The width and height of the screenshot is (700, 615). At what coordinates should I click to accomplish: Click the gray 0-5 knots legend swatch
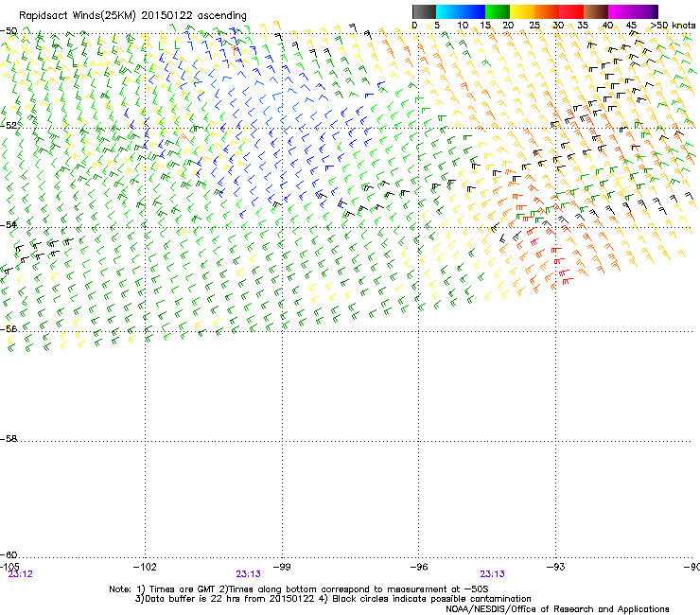424,11
